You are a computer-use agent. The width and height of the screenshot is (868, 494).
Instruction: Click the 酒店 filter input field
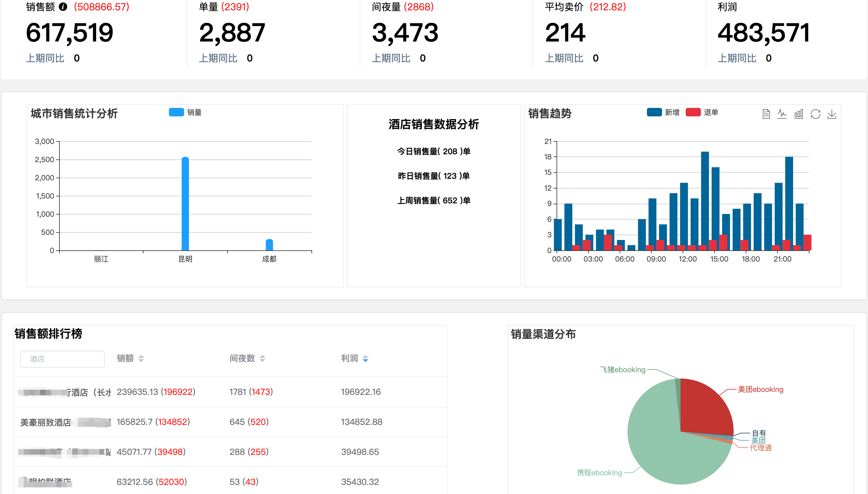pos(62,359)
